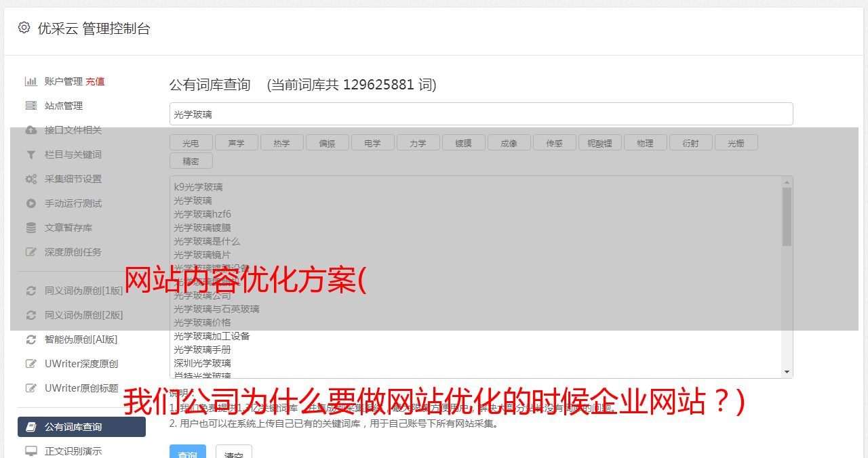Click the edit icon beside UWriter原创标题
This screenshot has height=458, width=868.
tap(31, 388)
